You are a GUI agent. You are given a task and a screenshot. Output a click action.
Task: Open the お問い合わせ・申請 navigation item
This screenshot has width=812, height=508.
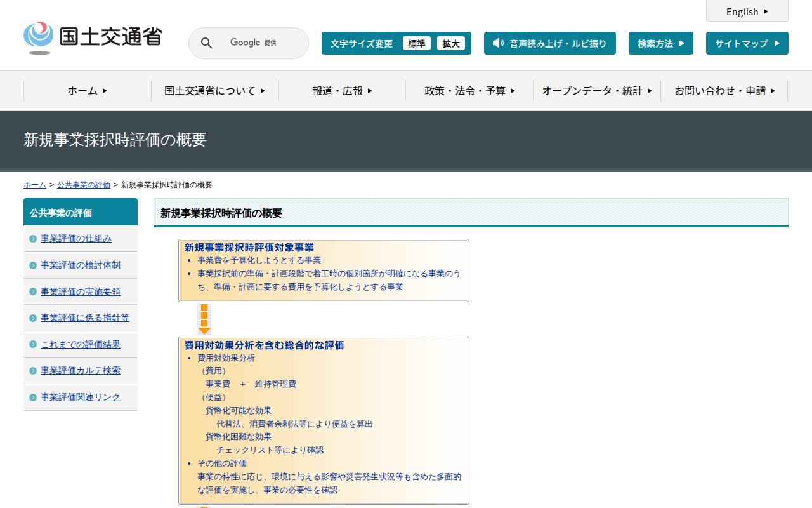(724, 91)
